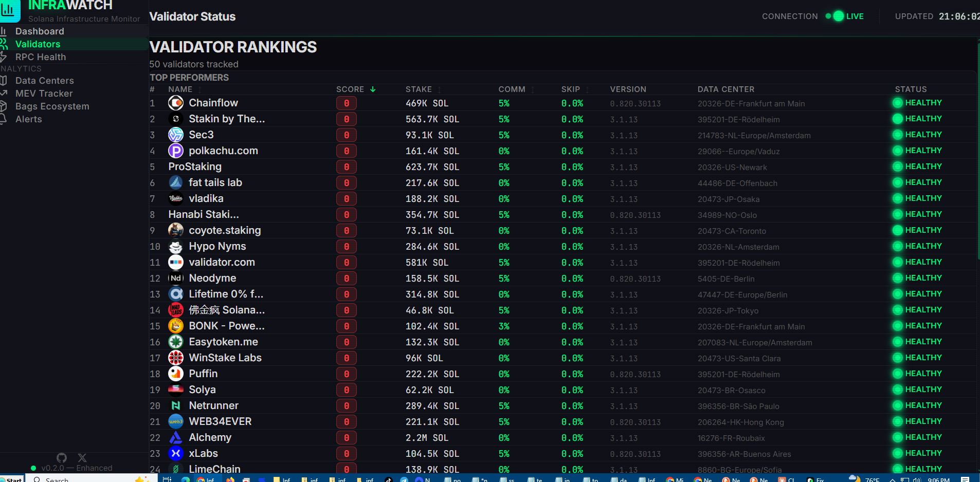Viewport: 980px width, 482px height.
Task: Click the 20473-JP-Osaka data center cell
Action: click(x=729, y=199)
